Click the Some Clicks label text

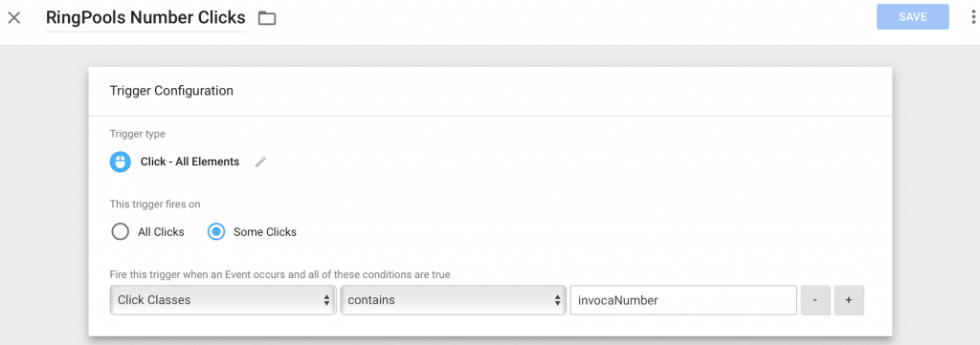coord(265,232)
